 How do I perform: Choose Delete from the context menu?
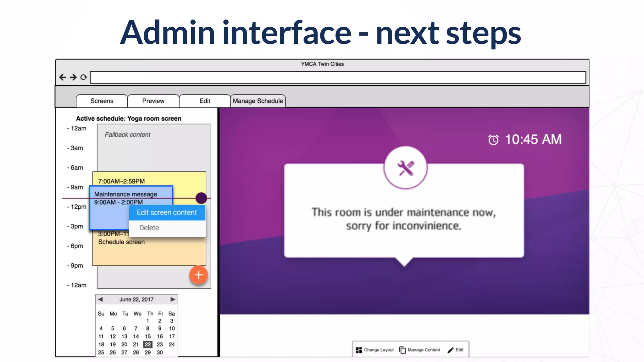(167, 228)
